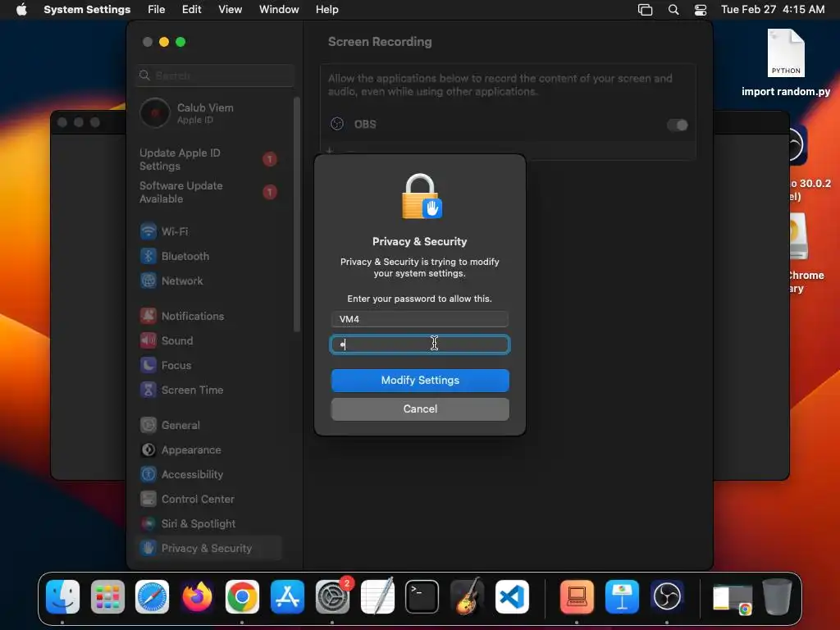The height and width of the screenshot is (630, 840).
Task: Launch Firefox from the dock
Action: (x=197, y=597)
